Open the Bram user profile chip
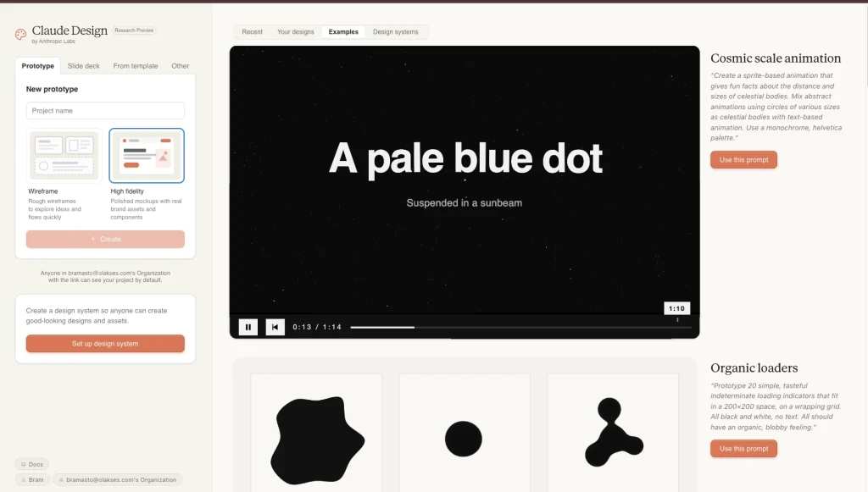The image size is (868, 492). [x=31, y=479]
